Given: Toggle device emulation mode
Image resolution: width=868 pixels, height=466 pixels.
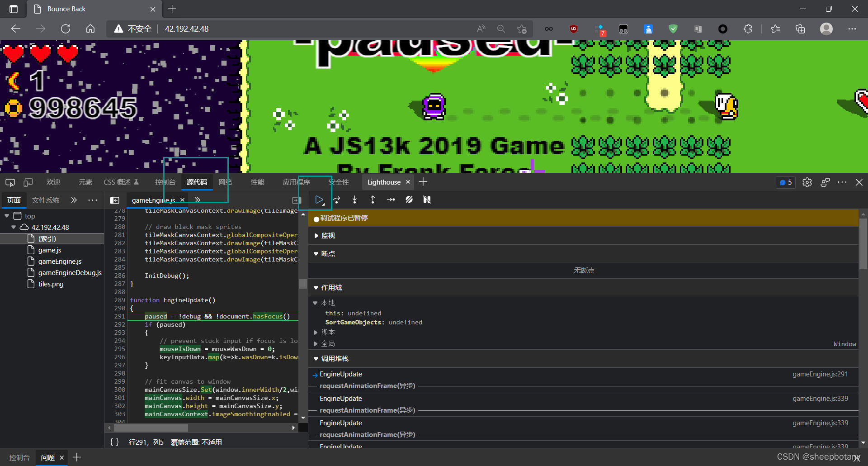Looking at the screenshot, I should [28, 182].
